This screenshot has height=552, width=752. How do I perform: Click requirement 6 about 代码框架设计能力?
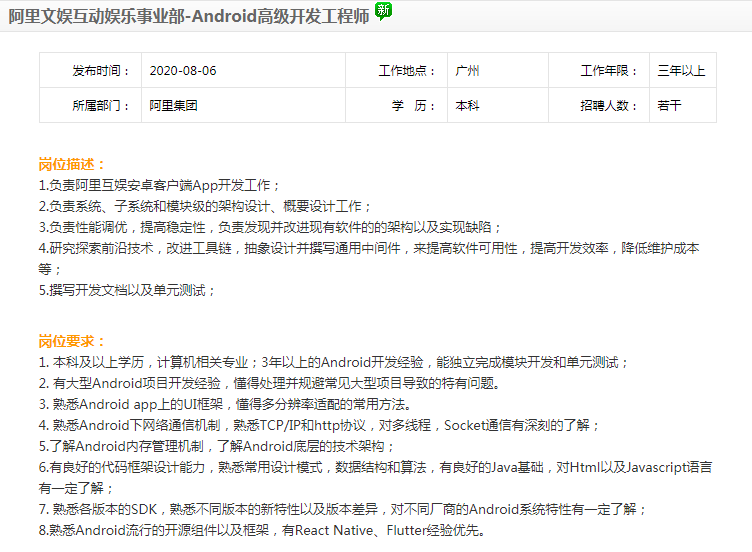click(376, 478)
